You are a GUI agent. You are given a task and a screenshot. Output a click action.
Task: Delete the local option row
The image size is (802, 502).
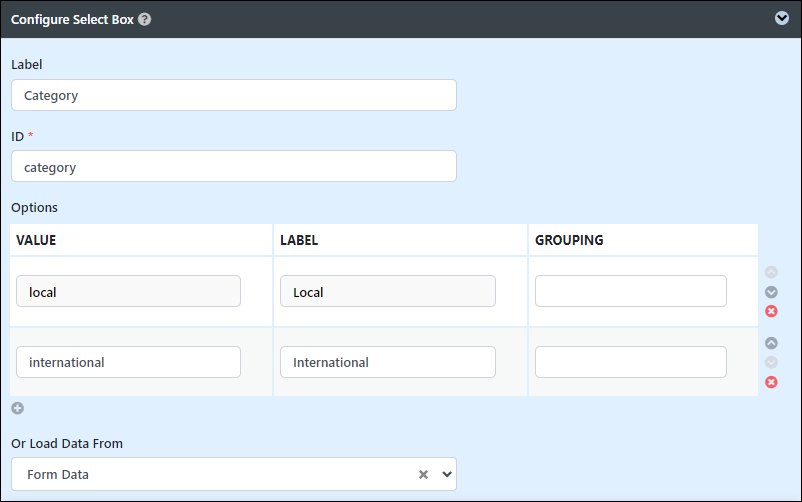(x=771, y=311)
